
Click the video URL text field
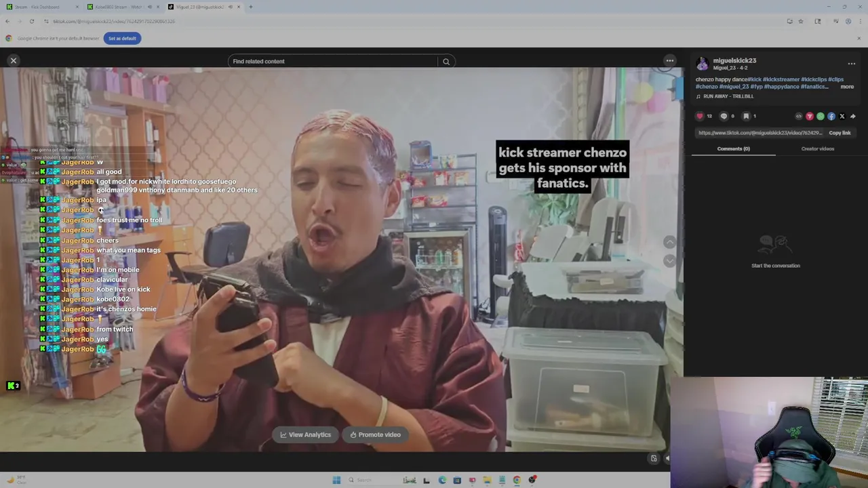(759, 133)
